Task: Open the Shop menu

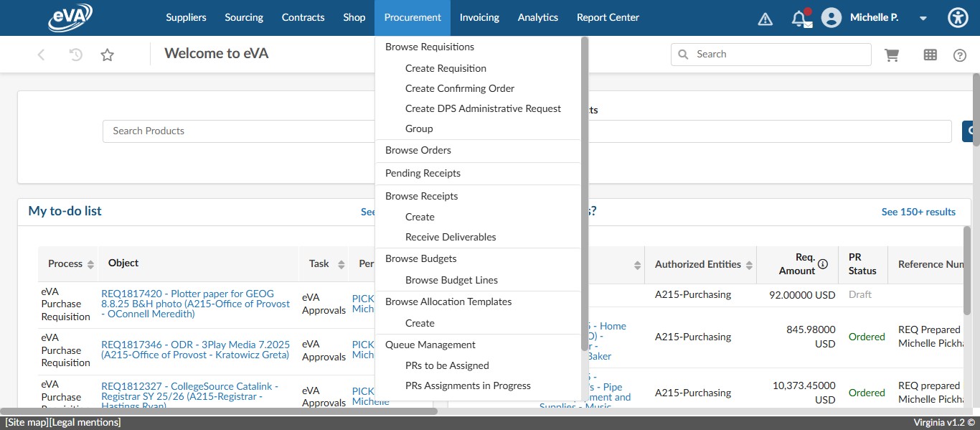Action: point(354,17)
